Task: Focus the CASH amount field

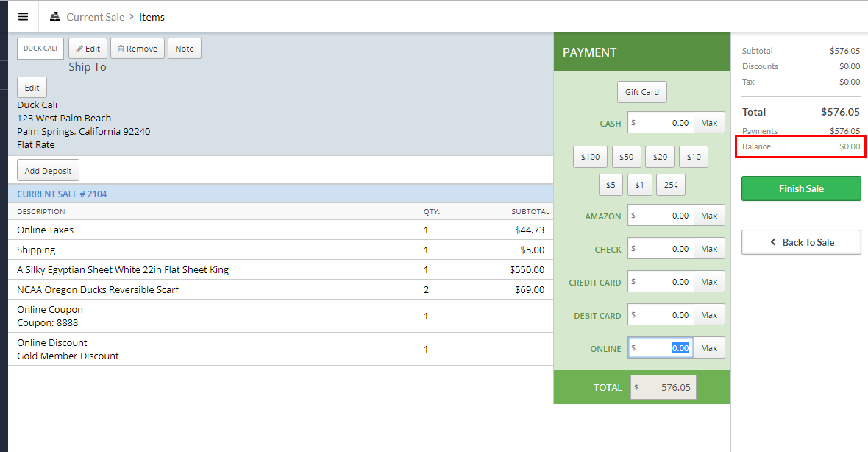Action: 661,123
